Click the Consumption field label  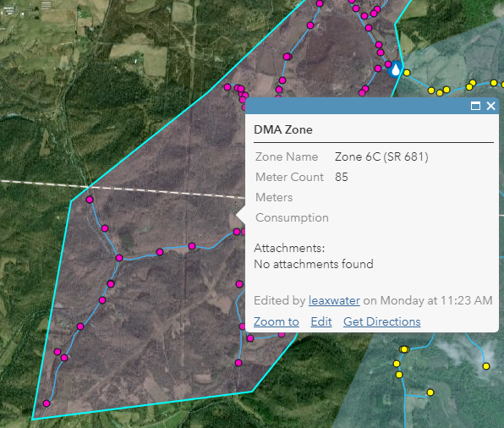(x=292, y=217)
